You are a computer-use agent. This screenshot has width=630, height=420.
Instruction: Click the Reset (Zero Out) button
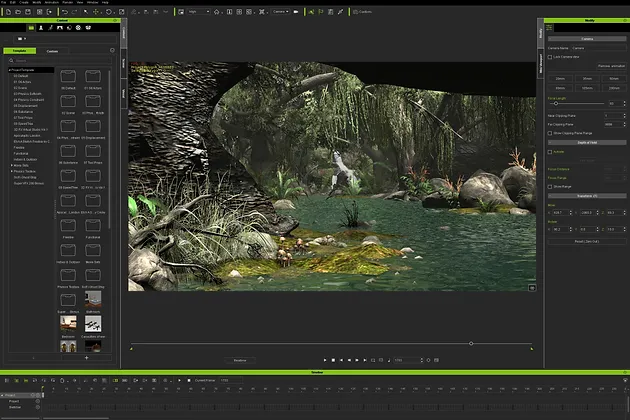587,242
